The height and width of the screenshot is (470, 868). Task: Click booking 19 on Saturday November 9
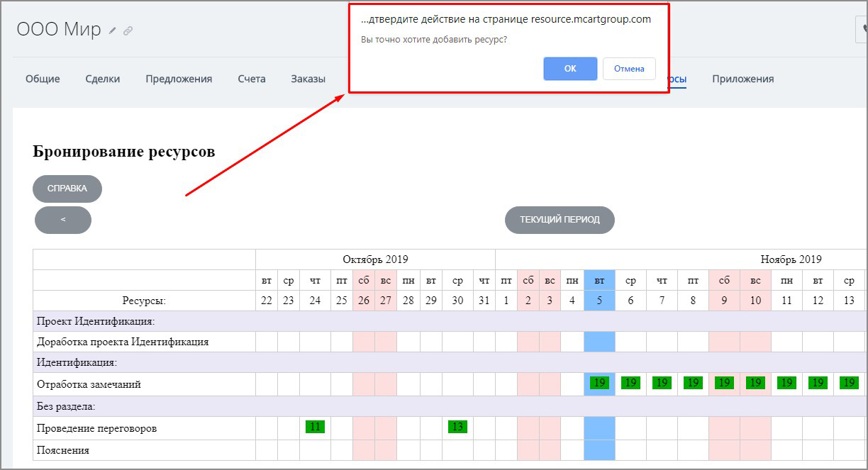tap(724, 383)
